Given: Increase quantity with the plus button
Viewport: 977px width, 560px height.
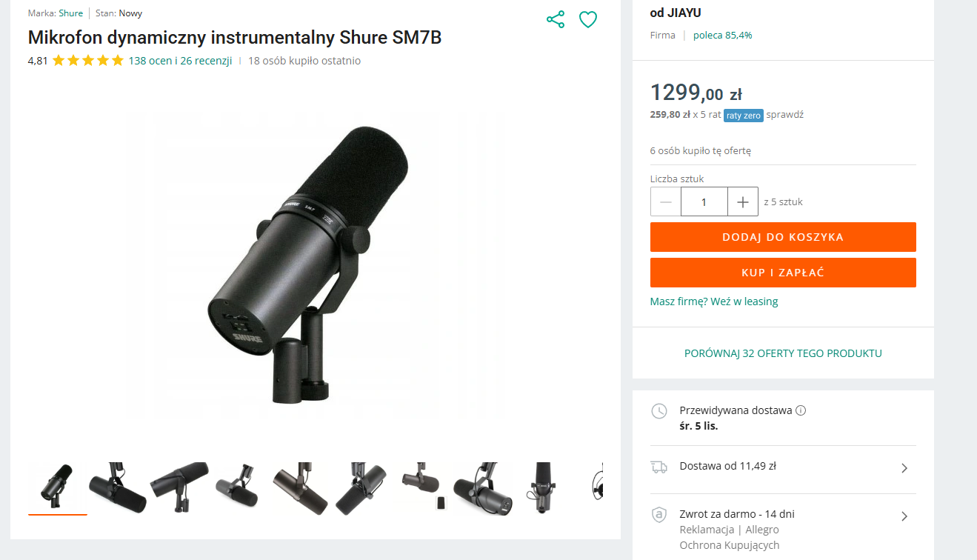Looking at the screenshot, I should 743,201.
